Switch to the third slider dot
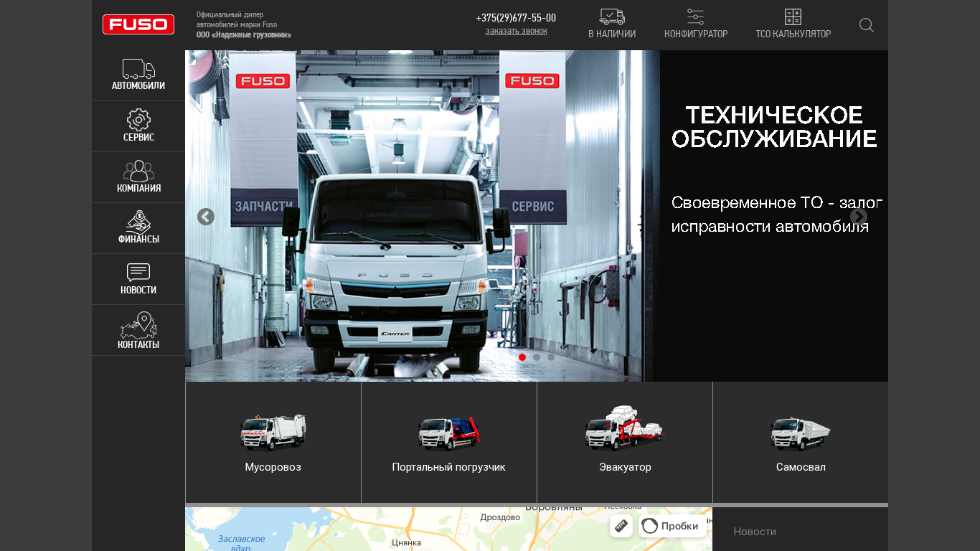 click(551, 357)
